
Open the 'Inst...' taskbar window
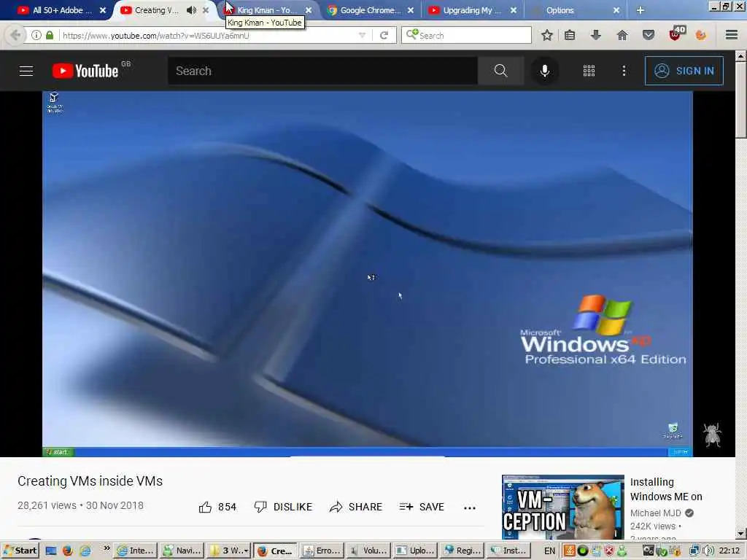pyautogui.click(x=508, y=551)
